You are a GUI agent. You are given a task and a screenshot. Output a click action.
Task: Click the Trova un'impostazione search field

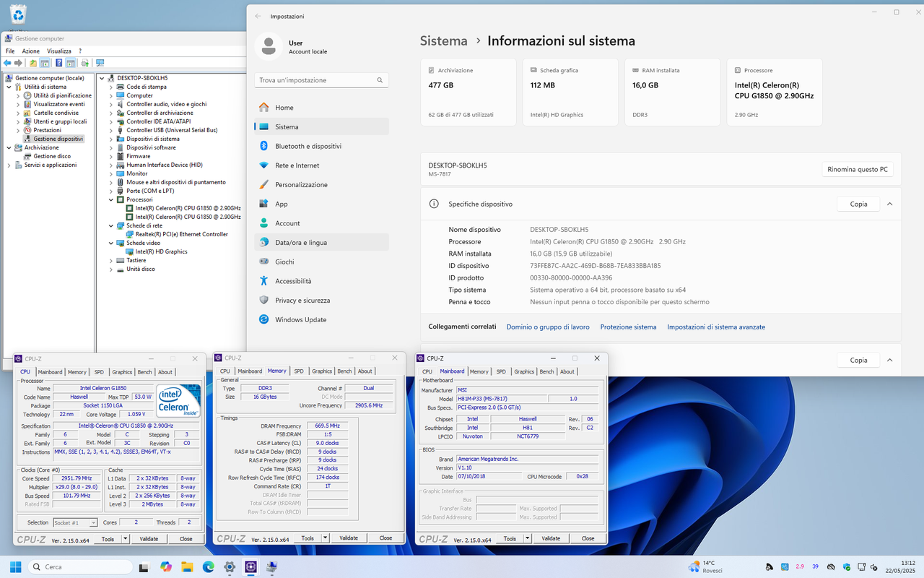(321, 80)
